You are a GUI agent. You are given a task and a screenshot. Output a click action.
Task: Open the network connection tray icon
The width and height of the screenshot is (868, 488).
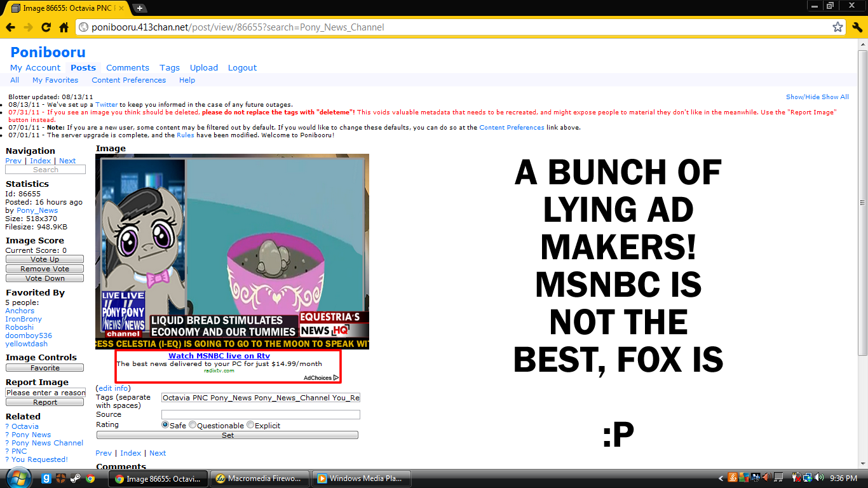click(x=808, y=478)
